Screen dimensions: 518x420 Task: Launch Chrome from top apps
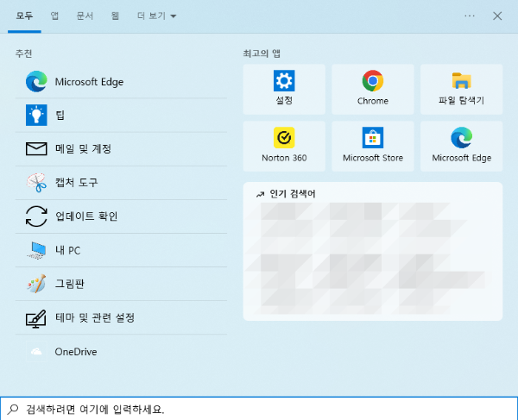click(x=373, y=80)
